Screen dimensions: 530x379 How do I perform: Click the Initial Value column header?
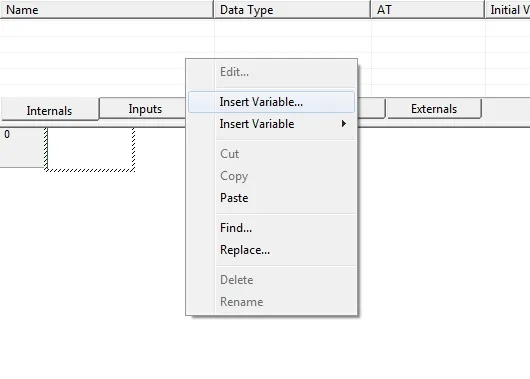point(508,9)
